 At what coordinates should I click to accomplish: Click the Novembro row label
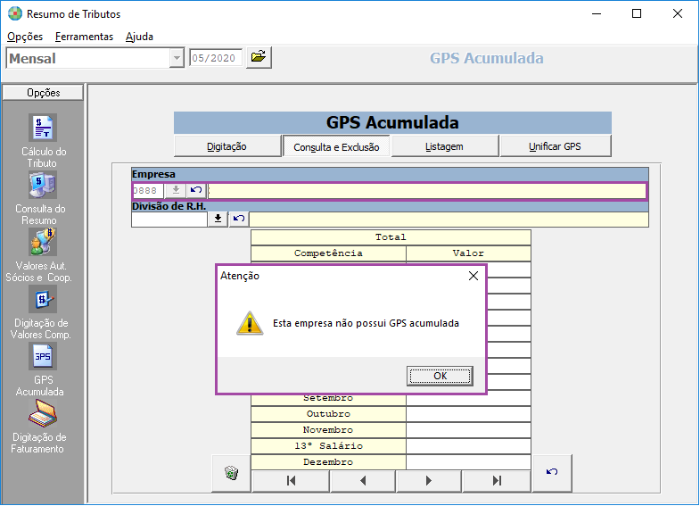click(328, 430)
